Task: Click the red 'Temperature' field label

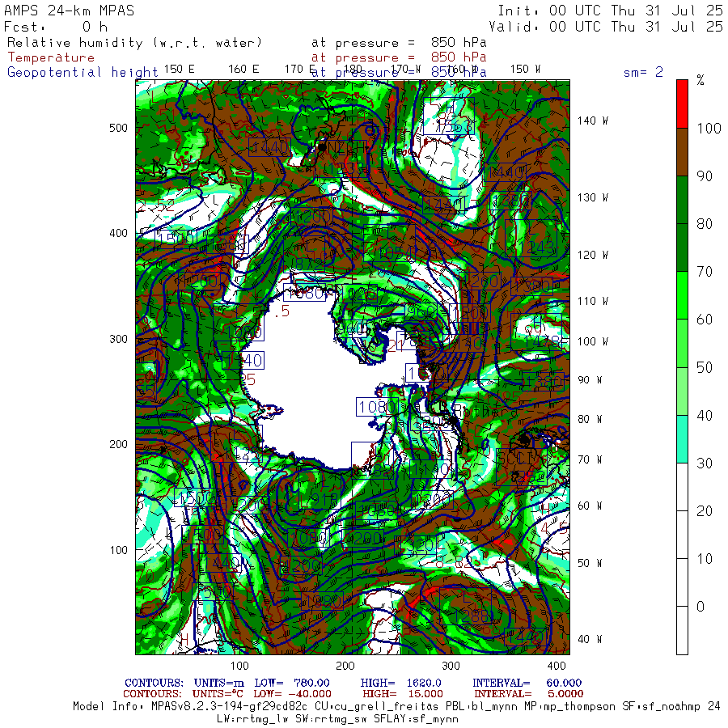Action: 51,57
